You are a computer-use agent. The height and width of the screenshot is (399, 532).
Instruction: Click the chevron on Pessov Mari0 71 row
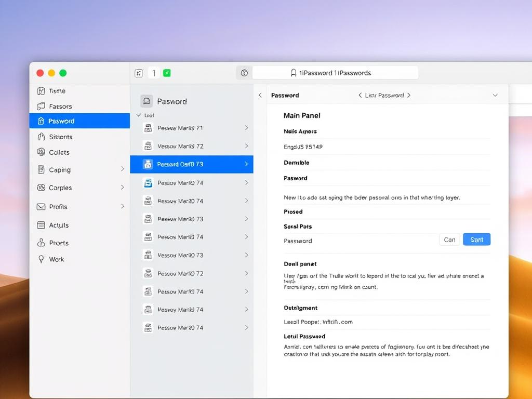coord(247,128)
